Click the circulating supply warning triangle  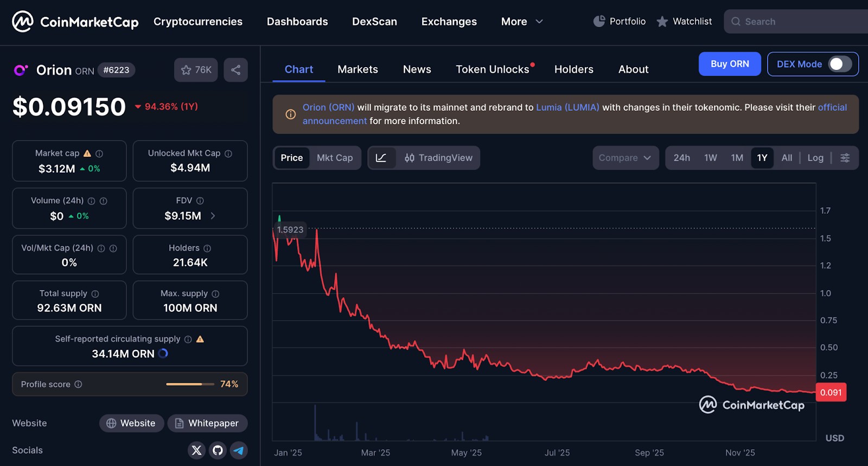(200, 339)
